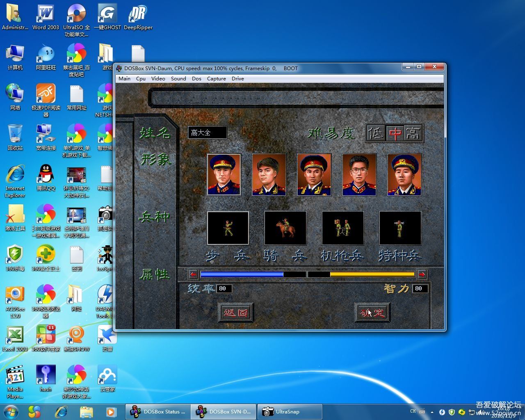Open the Drive menu in DOSBox
Viewport: 525px width, 420px height.
[x=238, y=79]
